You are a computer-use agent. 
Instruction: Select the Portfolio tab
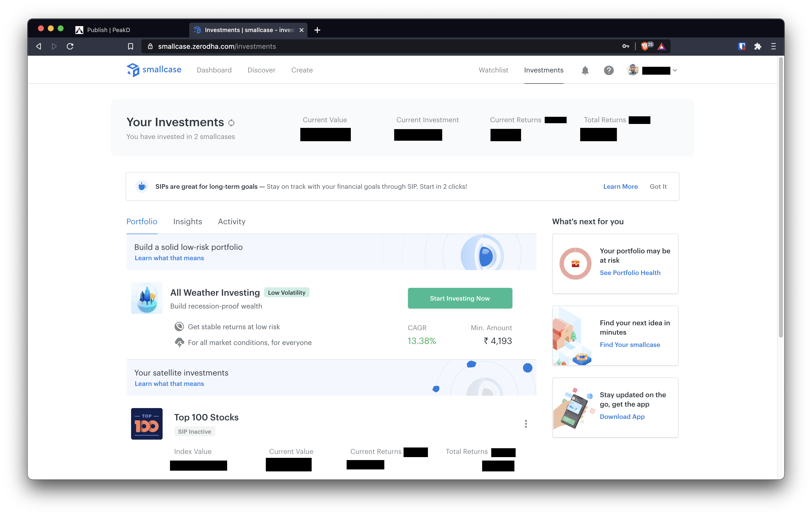pos(142,222)
